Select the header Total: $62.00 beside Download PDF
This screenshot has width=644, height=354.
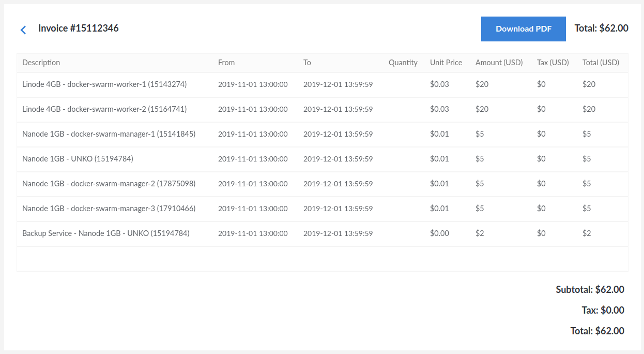pos(602,28)
